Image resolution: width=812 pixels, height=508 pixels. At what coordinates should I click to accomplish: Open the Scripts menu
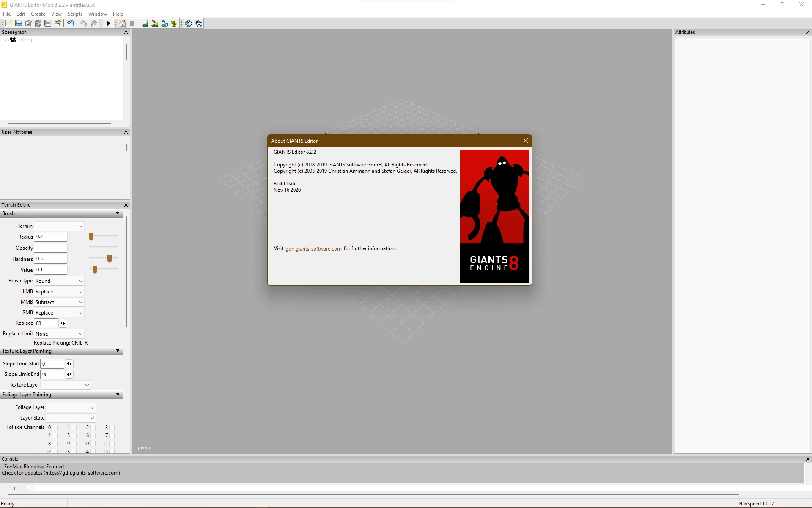click(x=75, y=14)
